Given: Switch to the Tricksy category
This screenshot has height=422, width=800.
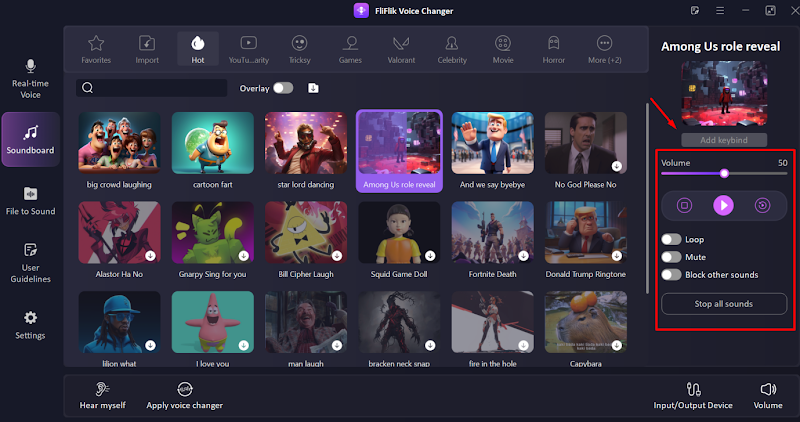Looking at the screenshot, I should click(299, 49).
